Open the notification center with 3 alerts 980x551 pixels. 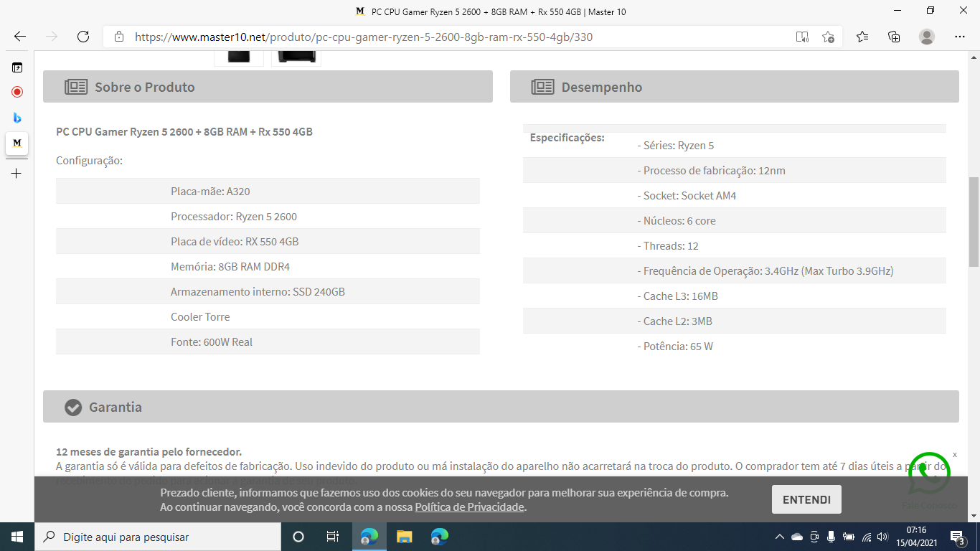(957, 537)
